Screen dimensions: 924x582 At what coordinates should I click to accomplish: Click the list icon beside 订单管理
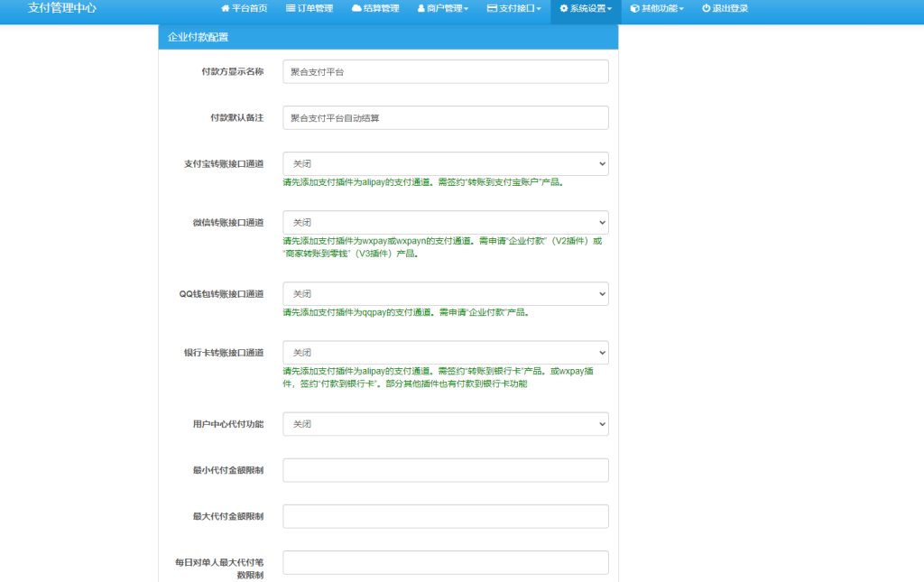(x=291, y=8)
